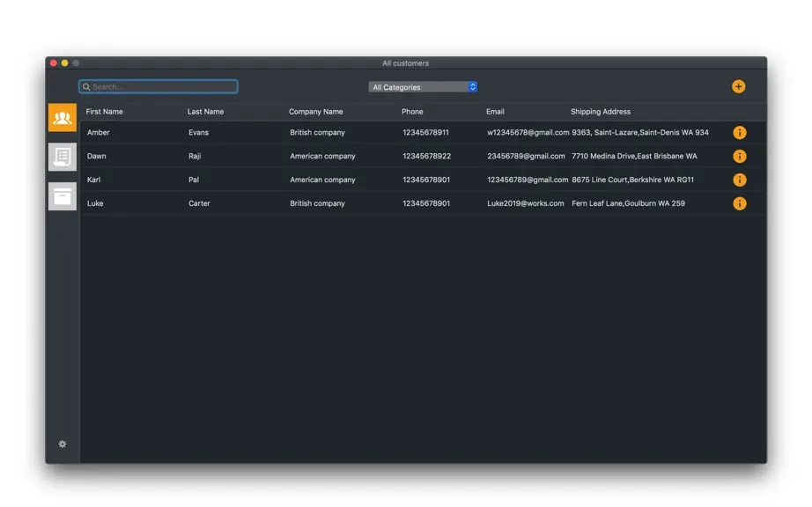
Task: Click phone number 12345678911
Action: 425,132
